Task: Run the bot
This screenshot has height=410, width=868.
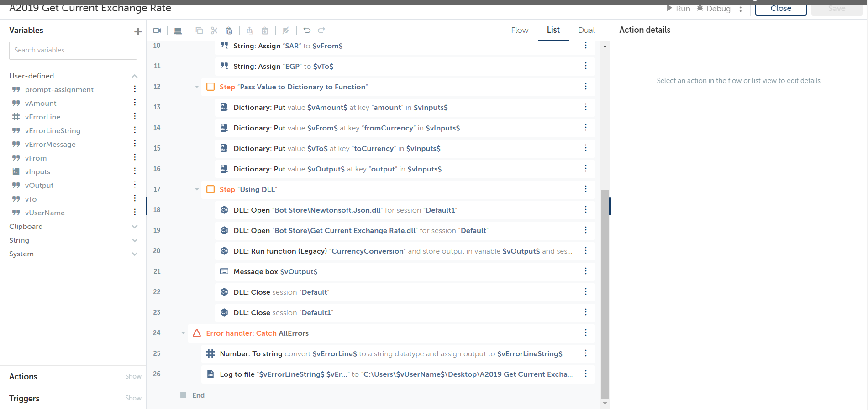Action: click(x=679, y=9)
